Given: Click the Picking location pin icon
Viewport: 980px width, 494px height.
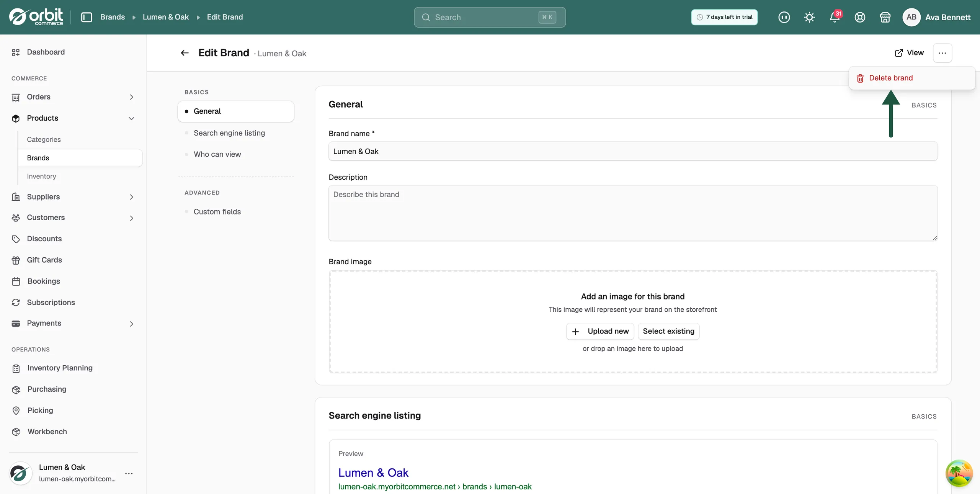Looking at the screenshot, I should tap(16, 411).
